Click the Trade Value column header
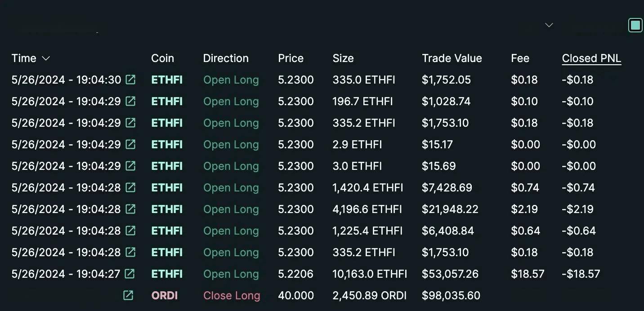 452,58
